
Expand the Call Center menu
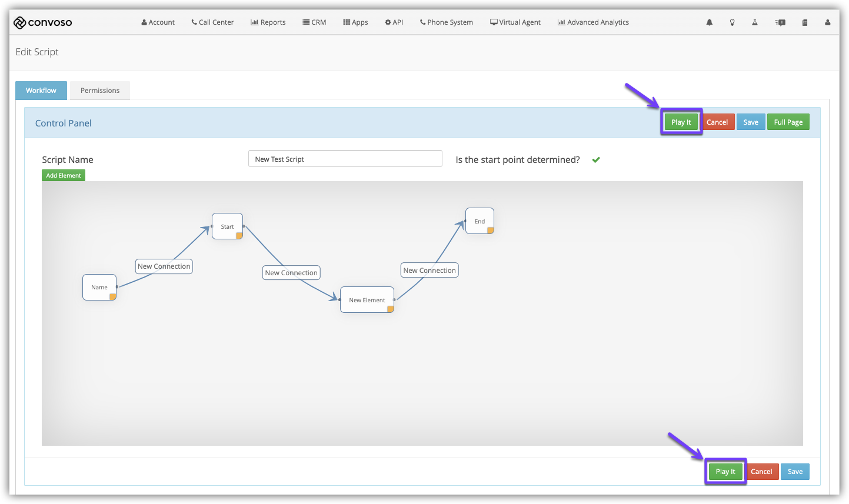click(212, 22)
